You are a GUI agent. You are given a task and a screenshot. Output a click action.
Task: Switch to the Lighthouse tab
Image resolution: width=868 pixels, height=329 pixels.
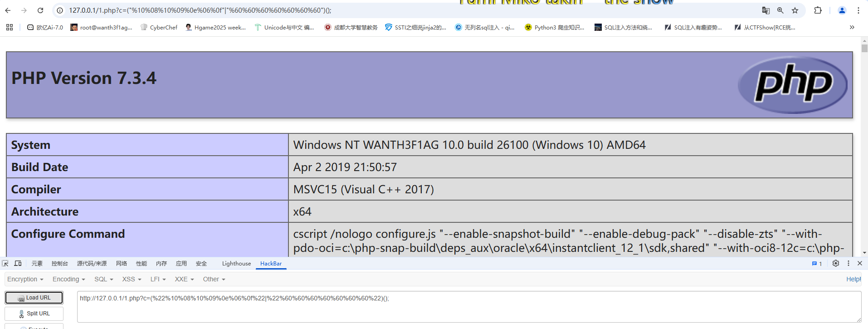[236, 263]
